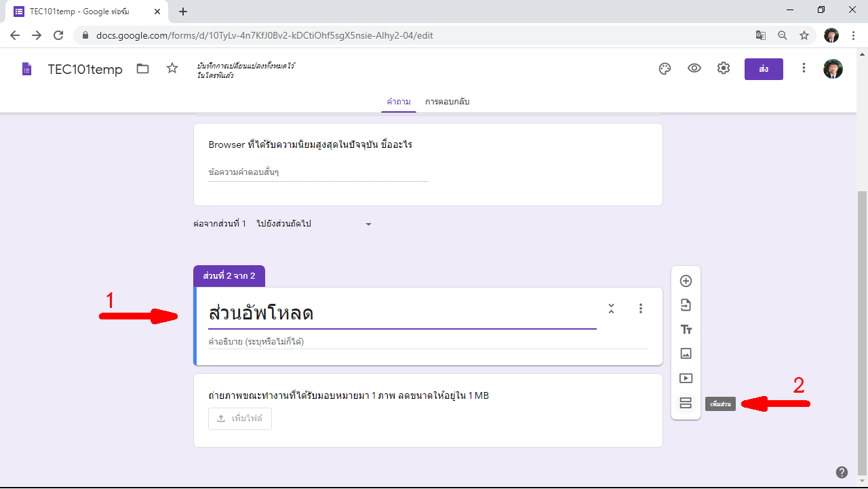Viewport: 868px width, 489px height.
Task: Collapse the ส่วนอัพโหลด section
Action: click(611, 309)
